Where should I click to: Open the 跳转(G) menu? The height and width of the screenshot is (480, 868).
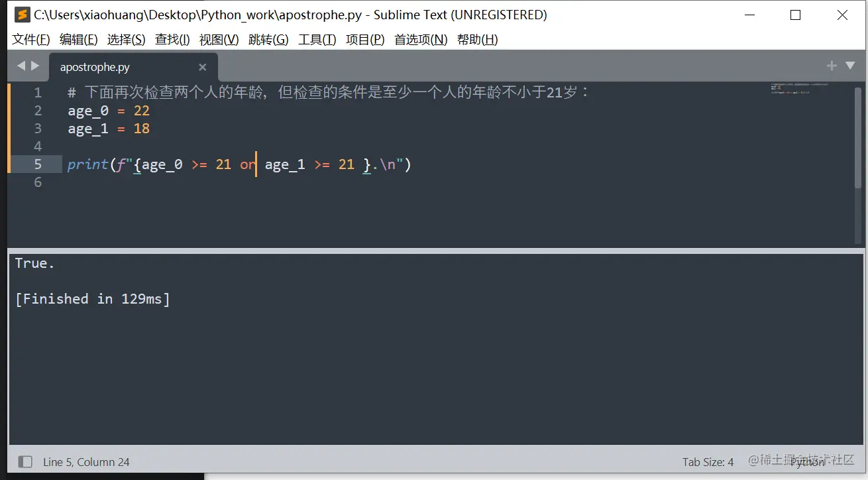[x=268, y=40]
